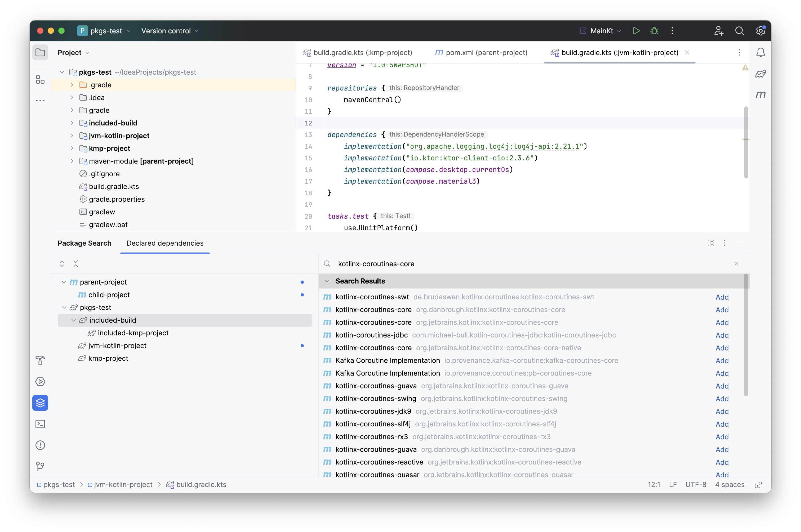The width and height of the screenshot is (801, 532).
Task: Close the jvm-kotlin-project build.gradle.kts tab
Action: pyautogui.click(x=687, y=52)
